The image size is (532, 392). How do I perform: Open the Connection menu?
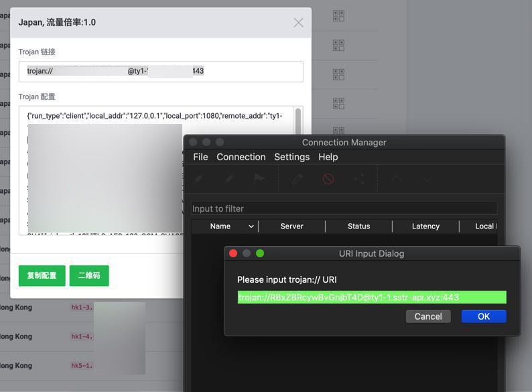241,157
